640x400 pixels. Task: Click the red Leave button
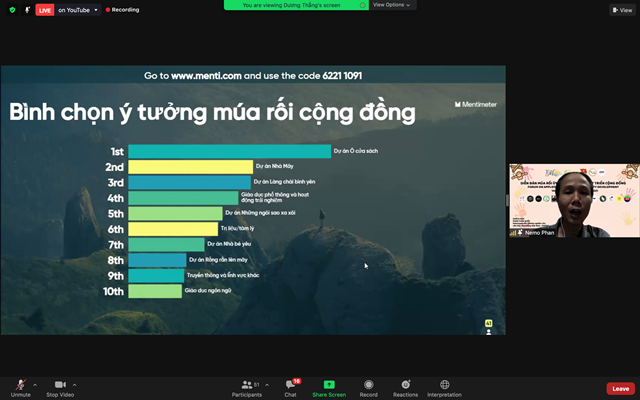(x=620, y=389)
